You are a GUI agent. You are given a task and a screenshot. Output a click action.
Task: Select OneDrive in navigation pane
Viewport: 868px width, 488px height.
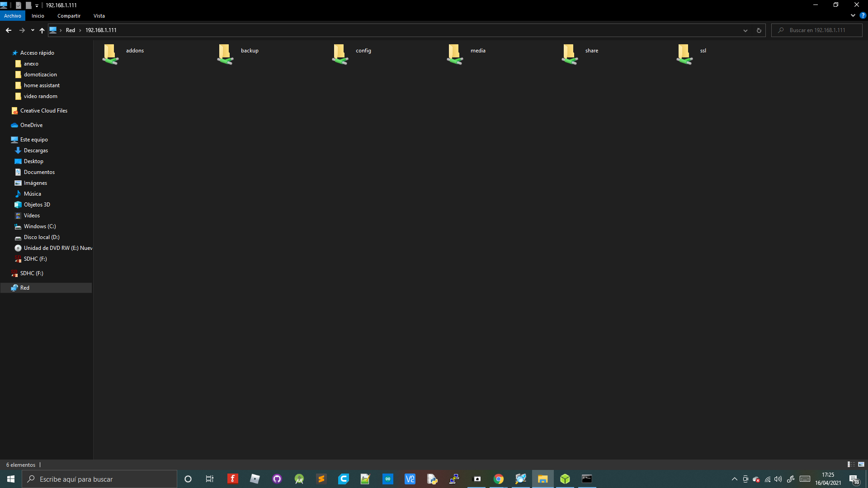(31, 125)
